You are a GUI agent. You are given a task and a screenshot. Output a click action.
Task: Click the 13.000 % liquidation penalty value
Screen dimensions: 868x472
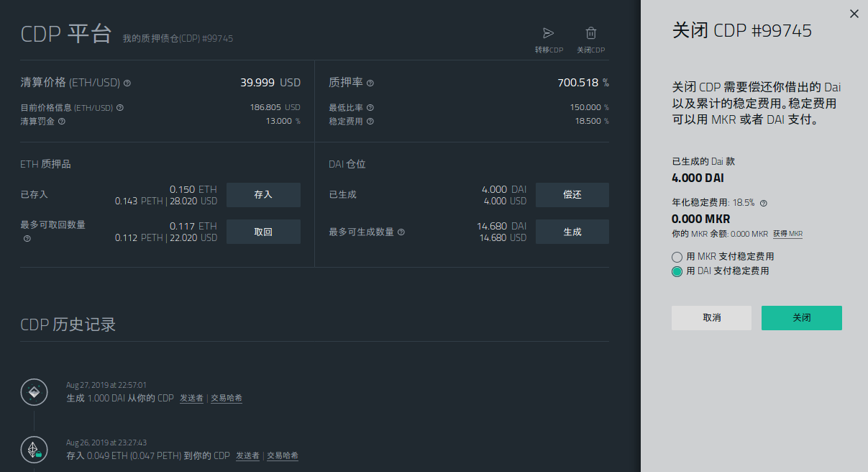point(283,122)
